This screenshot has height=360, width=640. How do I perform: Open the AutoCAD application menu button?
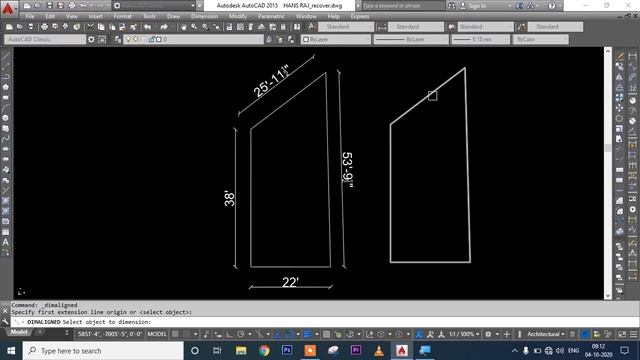pyautogui.click(x=8, y=8)
